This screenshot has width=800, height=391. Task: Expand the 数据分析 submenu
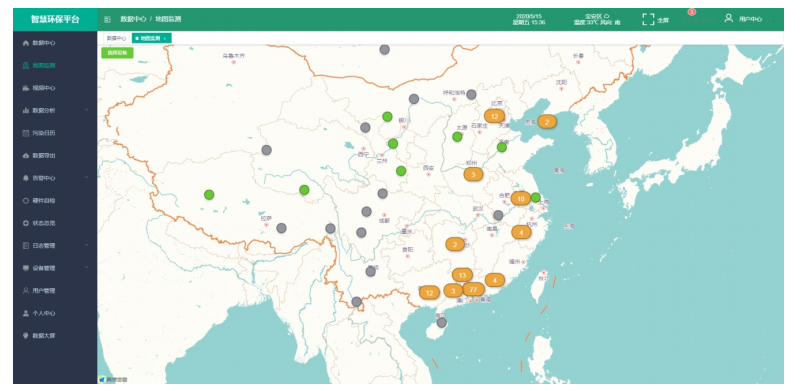pos(55,110)
